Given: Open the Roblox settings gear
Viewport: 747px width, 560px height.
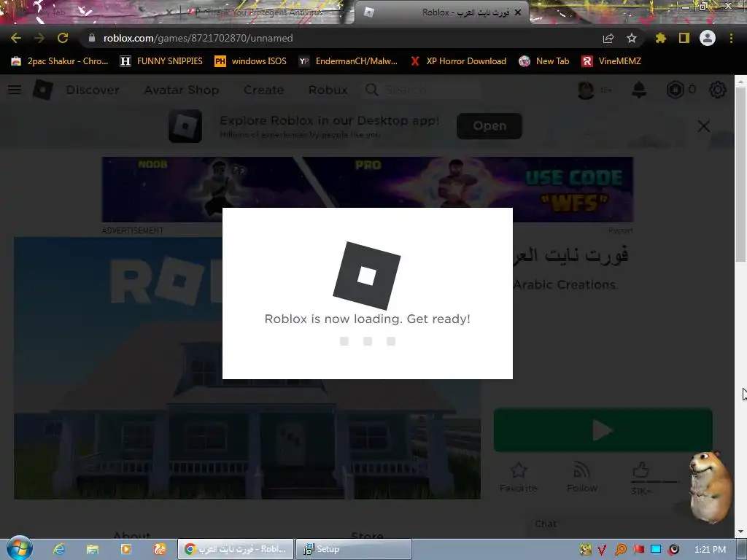Looking at the screenshot, I should point(718,90).
